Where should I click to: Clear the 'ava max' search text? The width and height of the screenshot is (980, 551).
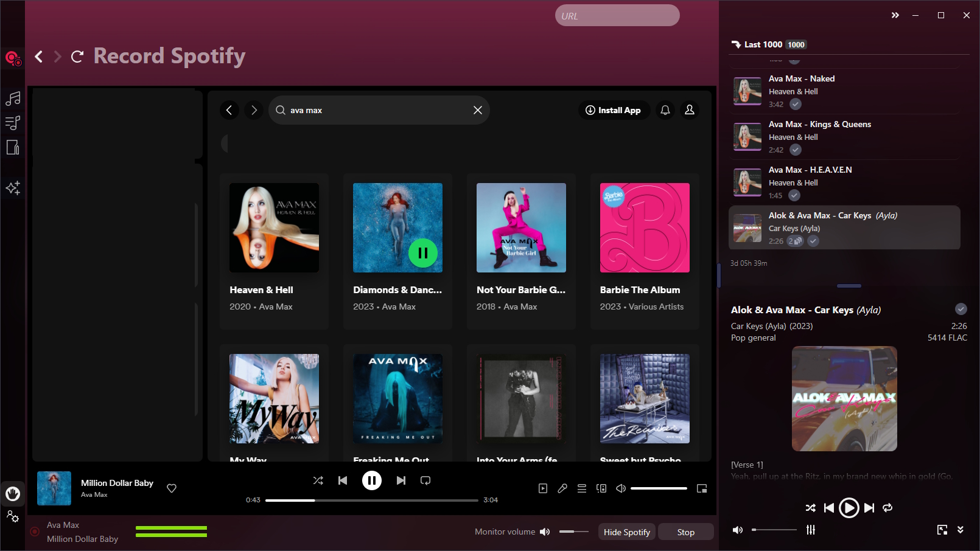click(478, 110)
